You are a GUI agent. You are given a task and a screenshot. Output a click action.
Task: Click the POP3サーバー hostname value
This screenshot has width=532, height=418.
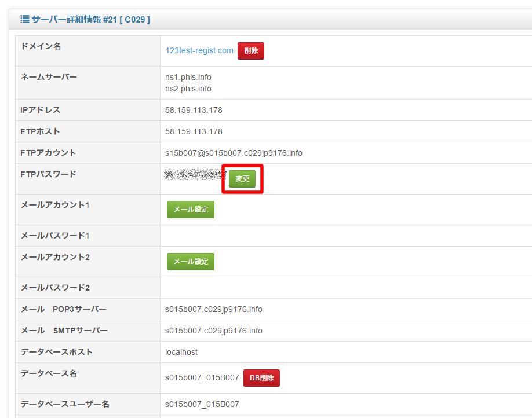pyautogui.click(x=213, y=309)
